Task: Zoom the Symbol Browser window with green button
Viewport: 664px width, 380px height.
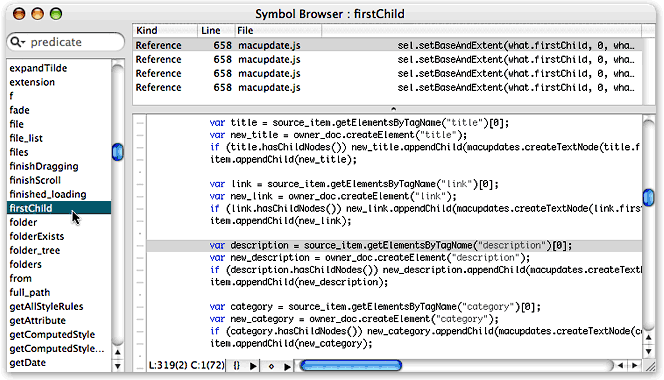Action: click(x=56, y=14)
